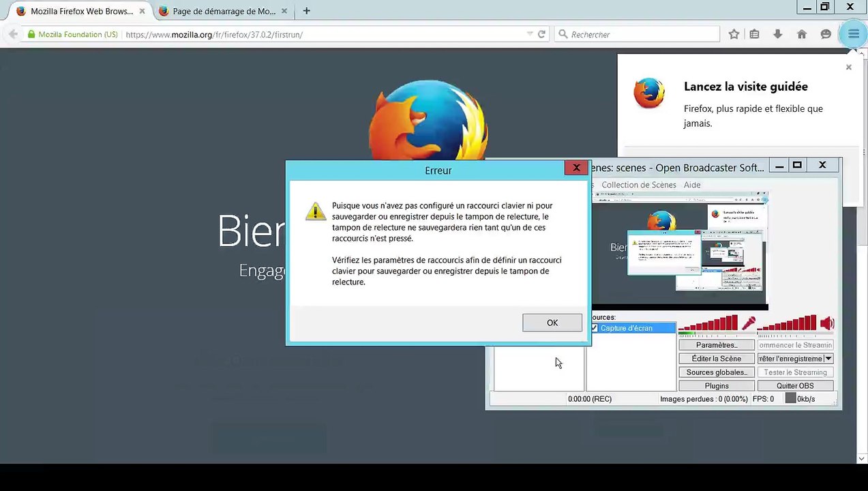Viewport: 868px width, 491px height.
Task: Open Firefox Hello chat icon
Action: [826, 34]
